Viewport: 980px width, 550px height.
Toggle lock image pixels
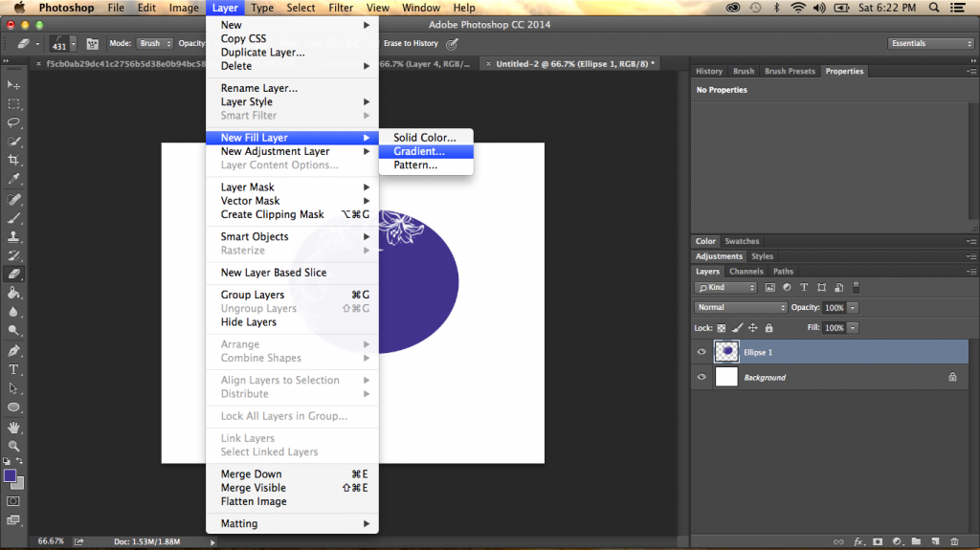[x=738, y=327]
